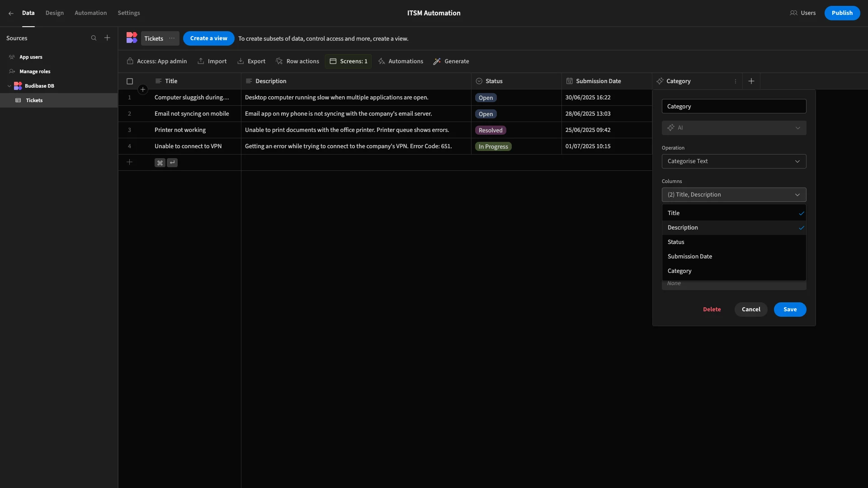Select date cell 01/07/2025 10:15

pyautogui.click(x=607, y=146)
